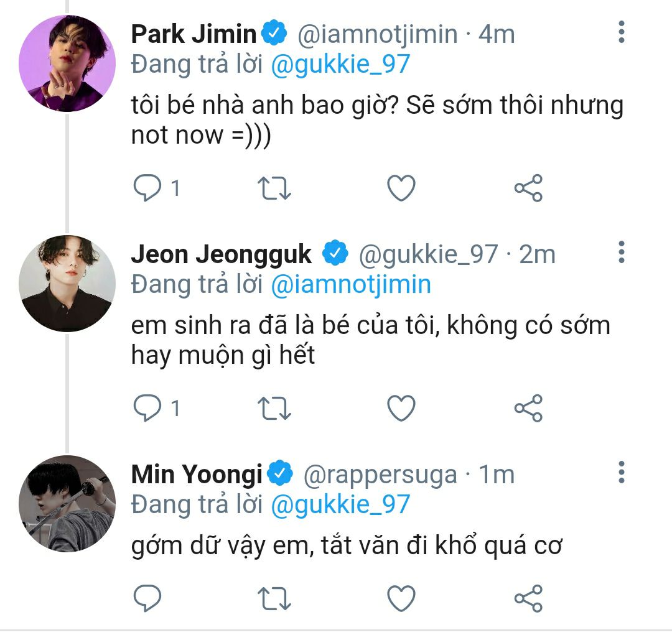Open Park Jimin's profile picture

pos(67,63)
